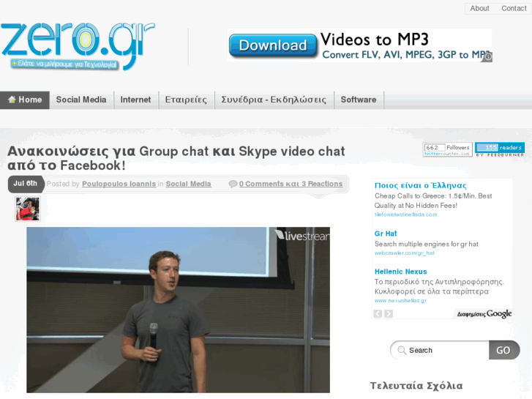Viewport: 532px width, 399px height.
Task: Click the Videos to MP3 ad headline
Action: (375, 40)
